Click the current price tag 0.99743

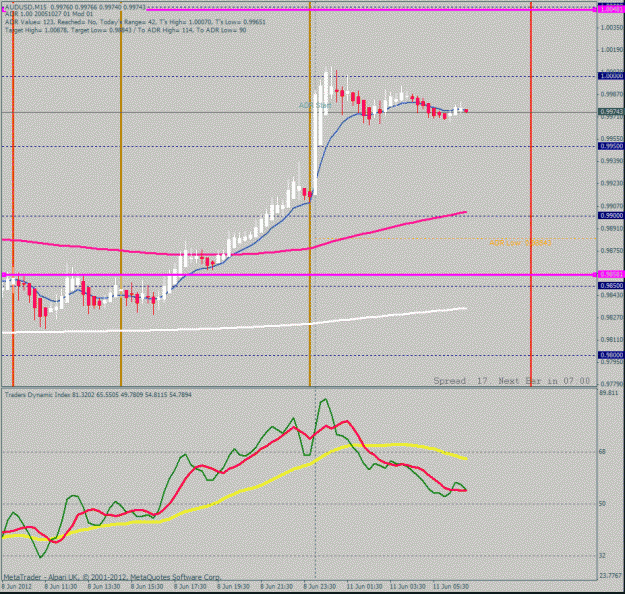[x=611, y=112]
